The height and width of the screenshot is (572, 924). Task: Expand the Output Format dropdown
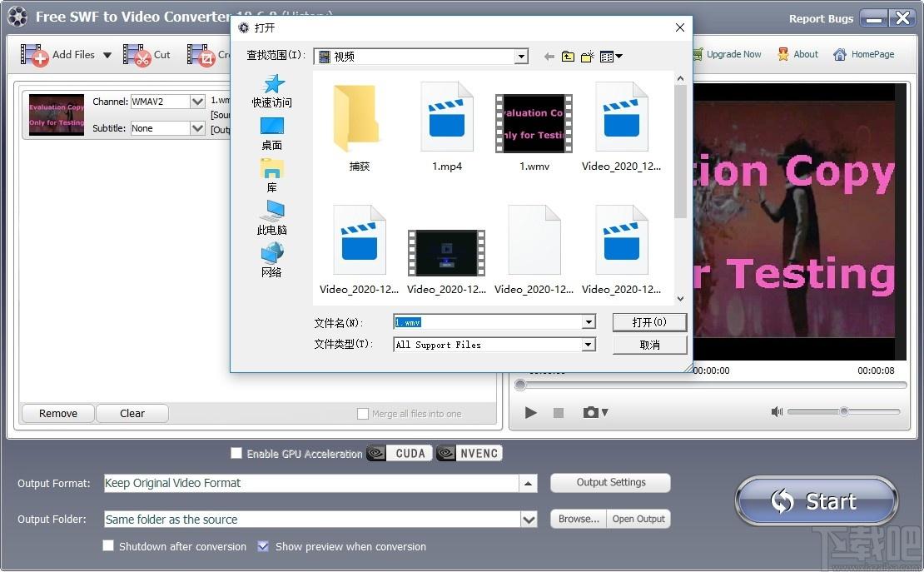tap(528, 484)
